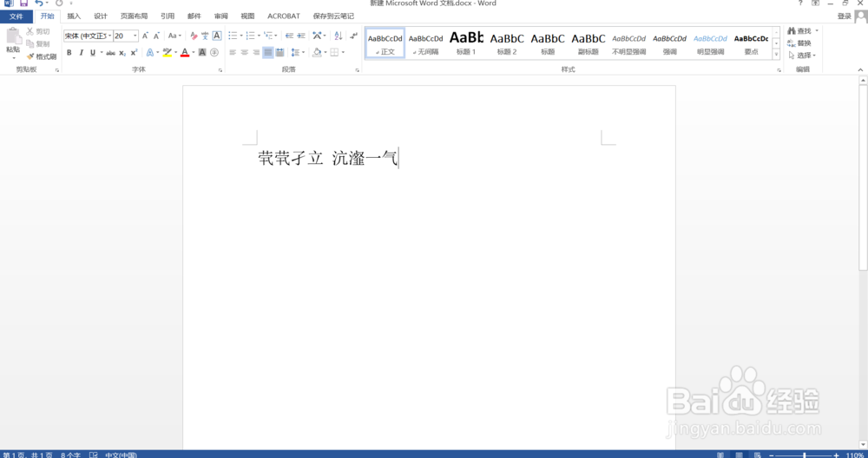Apply character border icon (boxed A)
The image size is (868, 458).
[x=217, y=36]
